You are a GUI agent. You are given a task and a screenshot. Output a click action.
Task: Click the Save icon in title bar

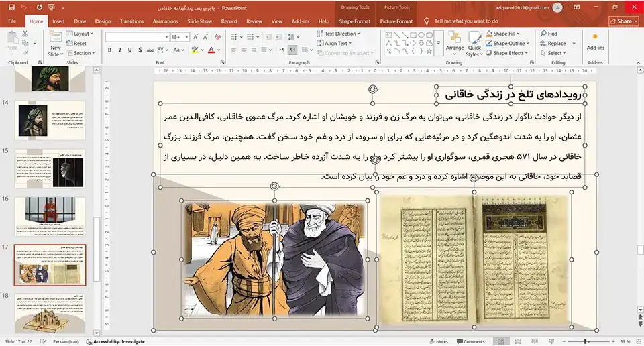point(11,7)
